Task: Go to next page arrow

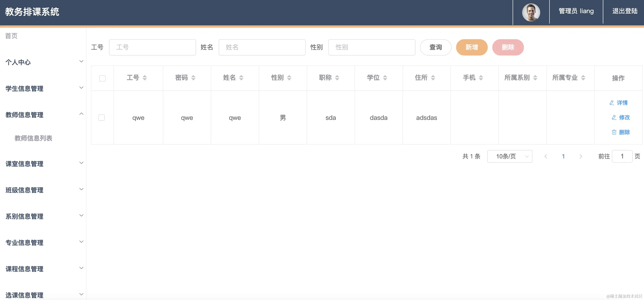Action: pyautogui.click(x=581, y=157)
